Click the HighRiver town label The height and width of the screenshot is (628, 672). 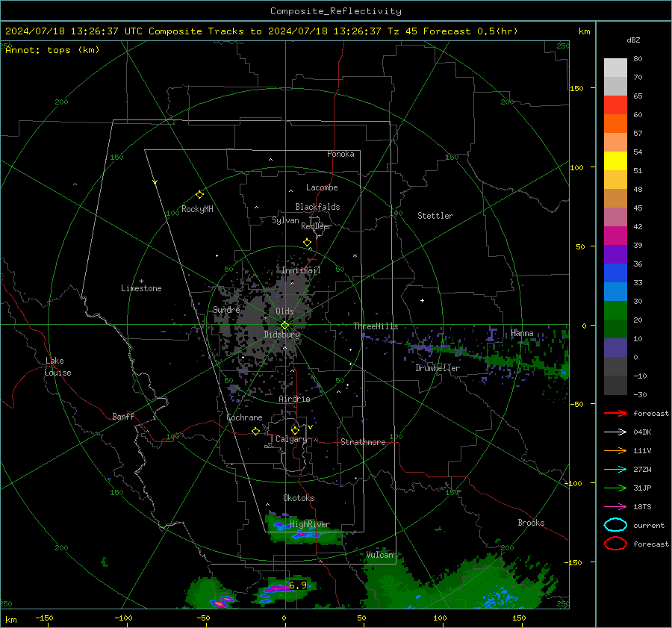(x=310, y=524)
